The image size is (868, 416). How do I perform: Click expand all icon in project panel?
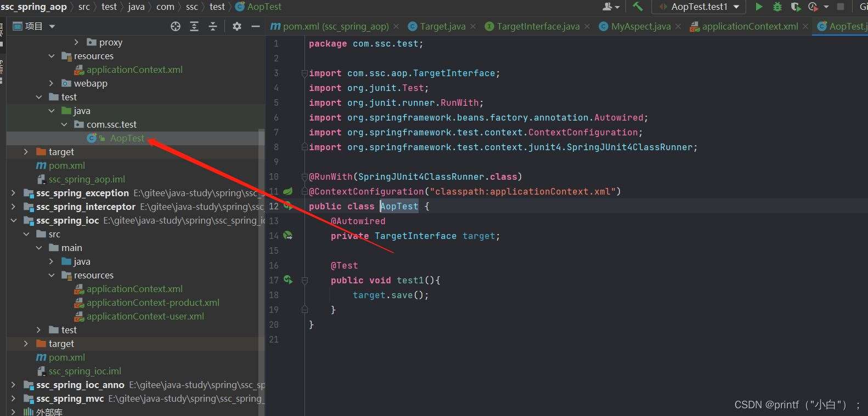194,26
